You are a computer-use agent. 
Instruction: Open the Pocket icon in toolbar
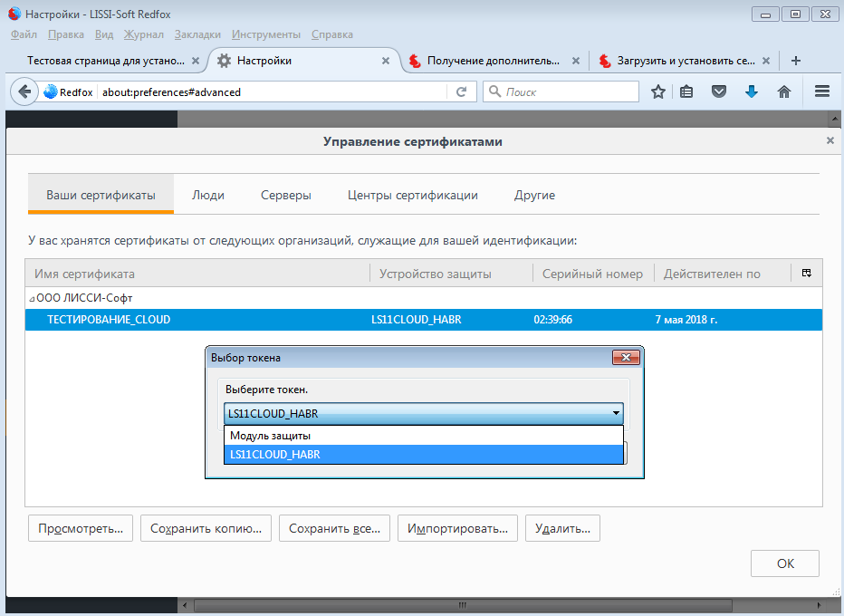pyautogui.click(x=719, y=92)
